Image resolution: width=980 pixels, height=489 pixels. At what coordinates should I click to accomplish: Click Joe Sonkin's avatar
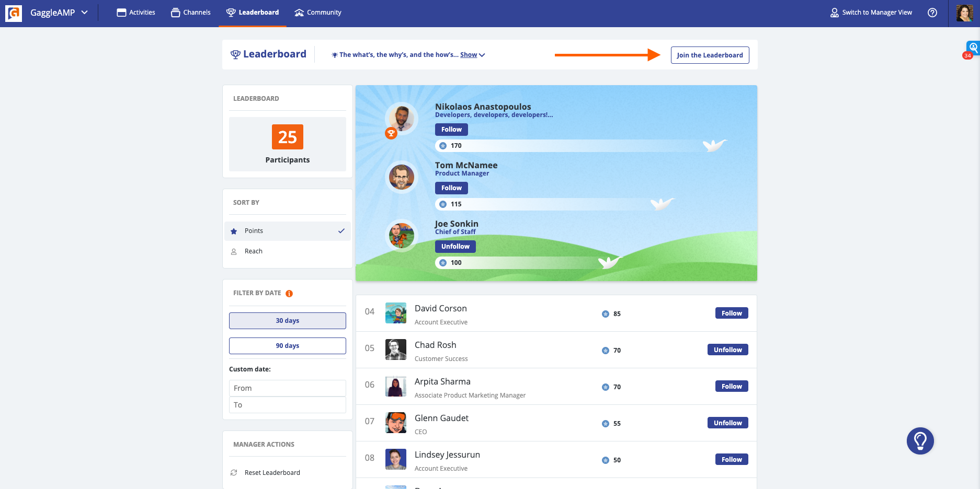pyautogui.click(x=402, y=236)
